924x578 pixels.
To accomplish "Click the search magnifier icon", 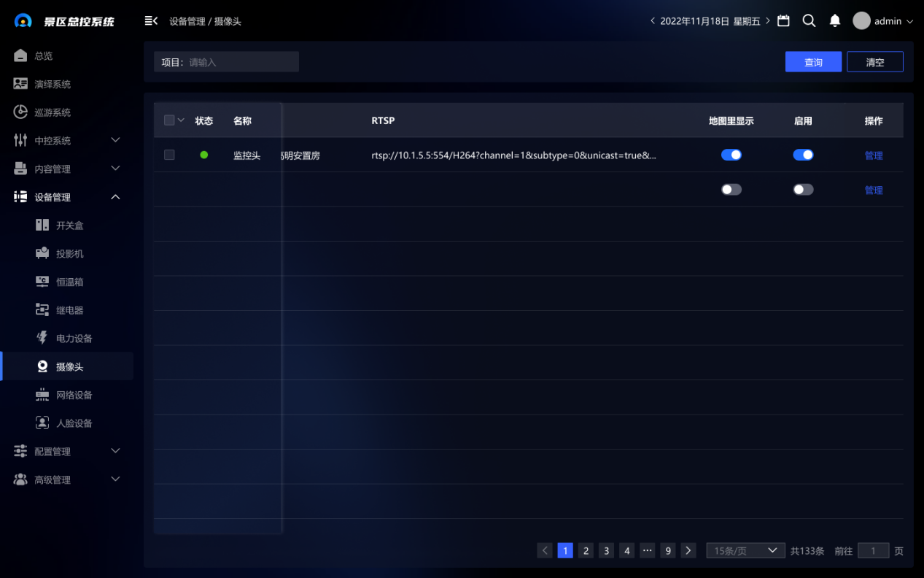I will pyautogui.click(x=809, y=21).
